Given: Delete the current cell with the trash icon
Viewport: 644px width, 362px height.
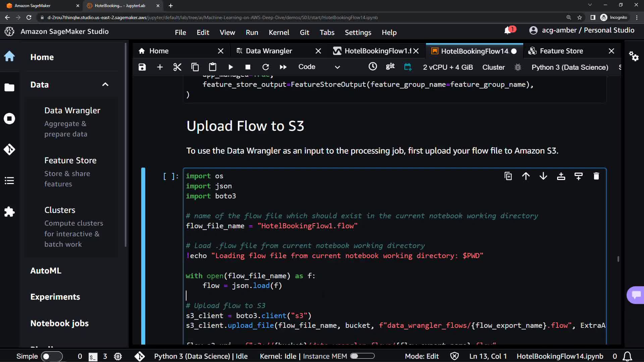Looking at the screenshot, I should (596, 176).
